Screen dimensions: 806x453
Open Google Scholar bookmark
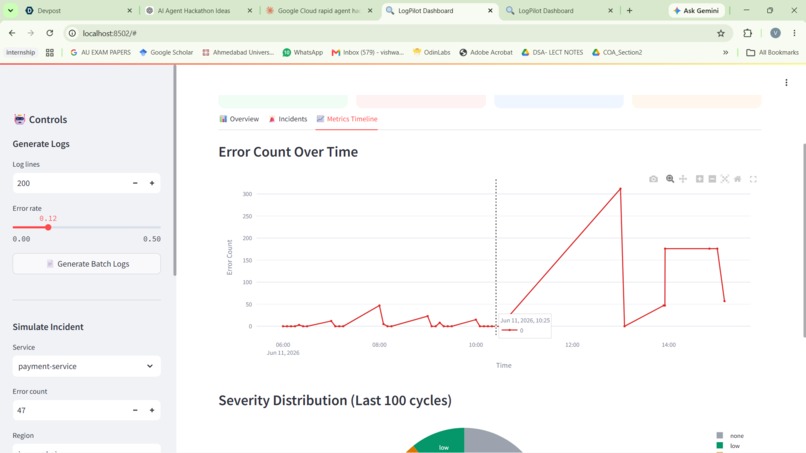[166, 52]
